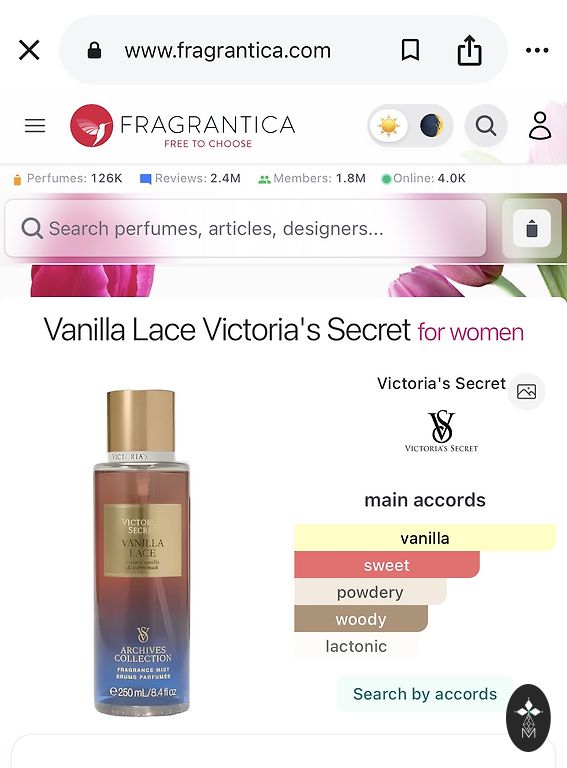The width and height of the screenshot is (567, 768).
Task: Switch to light mode sun toggle
Action: [x=389, y=126]
